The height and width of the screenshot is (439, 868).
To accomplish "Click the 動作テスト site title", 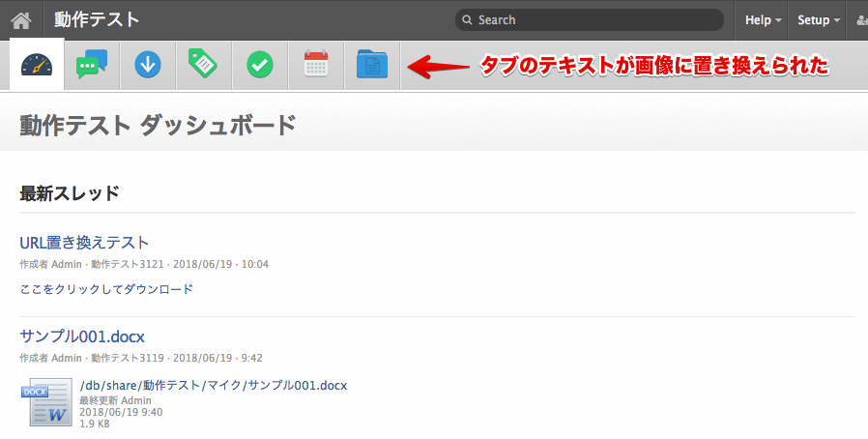I will (x=97, y=20).
